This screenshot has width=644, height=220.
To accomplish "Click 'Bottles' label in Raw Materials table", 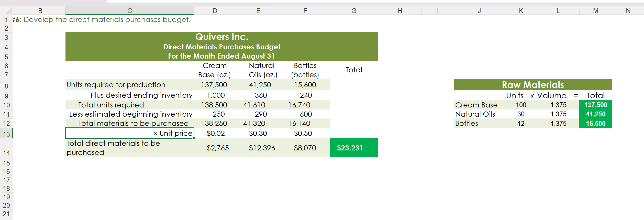I will coord(467,123).
